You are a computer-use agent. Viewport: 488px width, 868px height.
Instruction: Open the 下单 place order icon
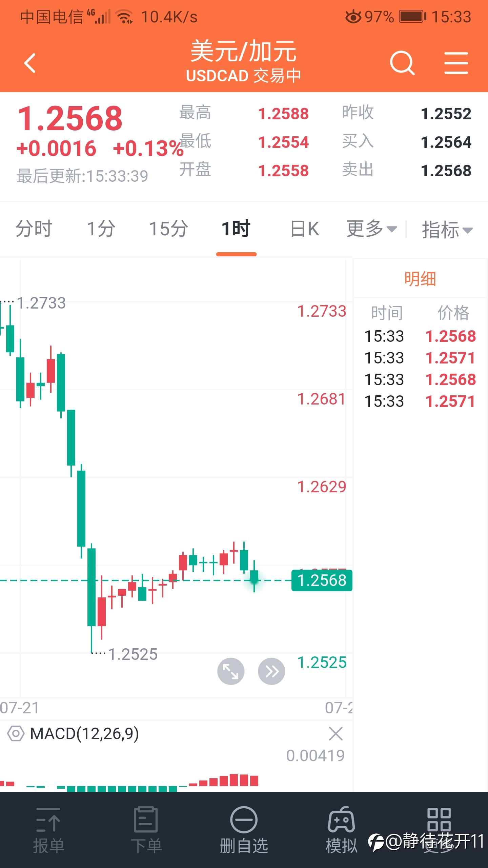point(146,830)
